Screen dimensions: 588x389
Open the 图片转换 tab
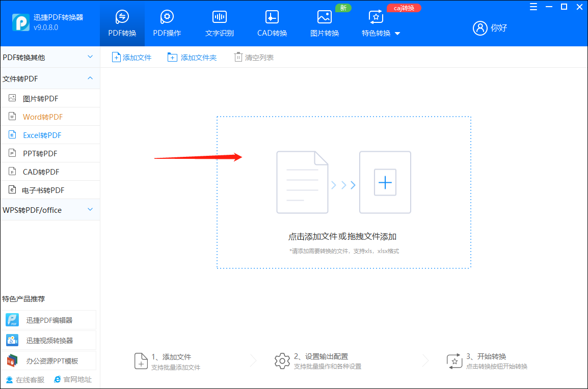click(325, 23)
